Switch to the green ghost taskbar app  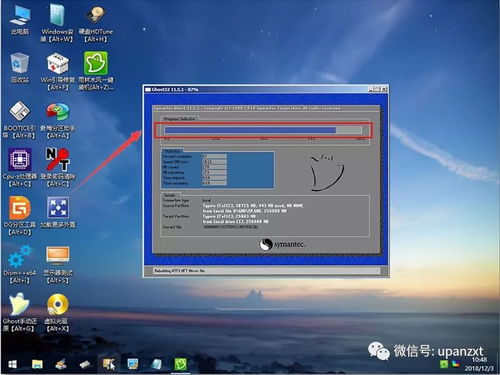click(x=180, y=364)
